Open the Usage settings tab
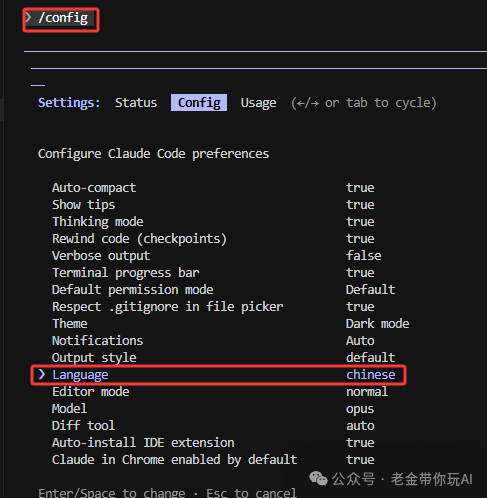The height and width of the screenshot is (498, 487). tap(258, 103)
